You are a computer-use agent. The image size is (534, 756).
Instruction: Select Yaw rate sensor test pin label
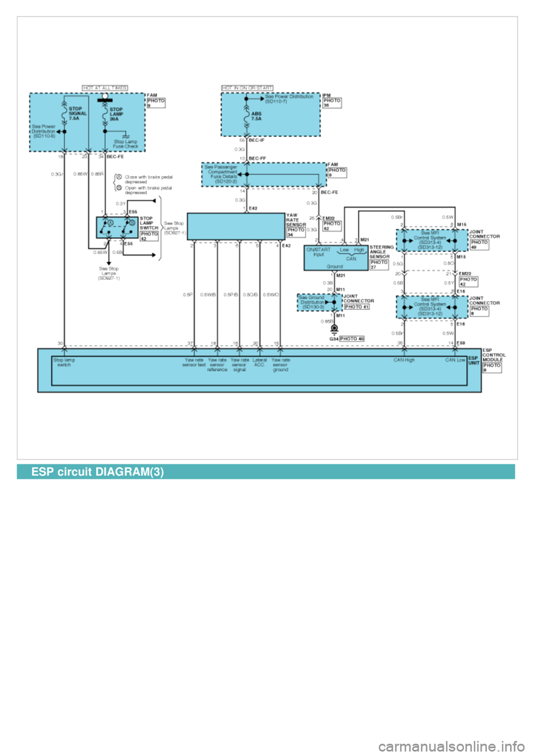pos(194,362)
